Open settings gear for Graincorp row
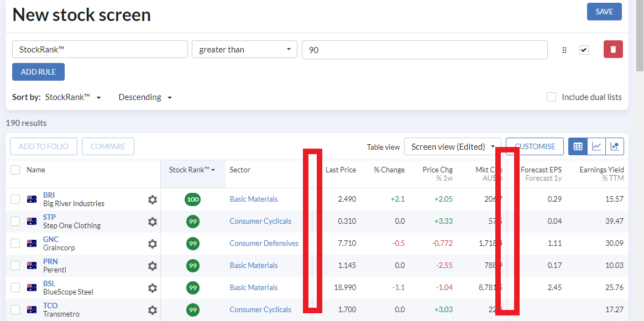 coord(153,244)
